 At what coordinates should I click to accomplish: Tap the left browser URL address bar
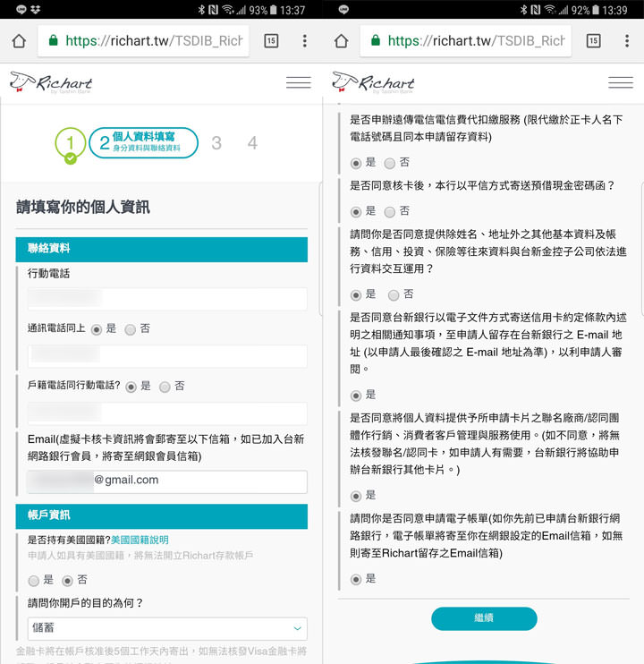coord(143,40)
